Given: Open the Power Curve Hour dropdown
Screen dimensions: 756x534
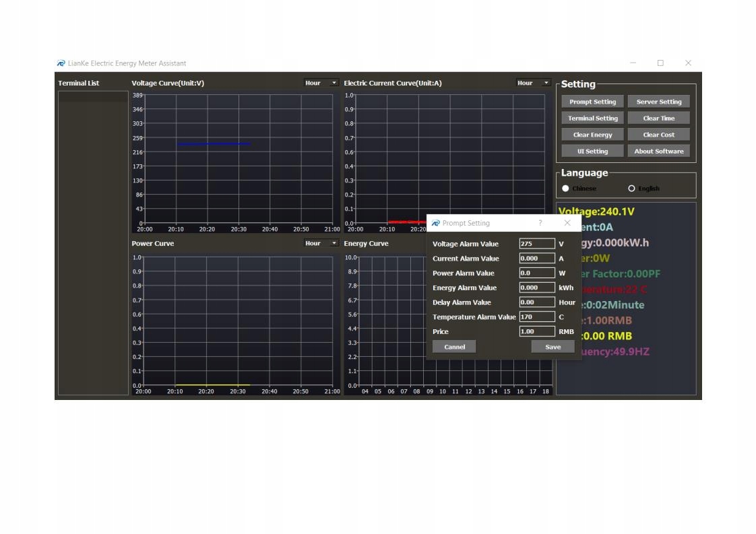Looking at the screenshot, I should (321, 243).
